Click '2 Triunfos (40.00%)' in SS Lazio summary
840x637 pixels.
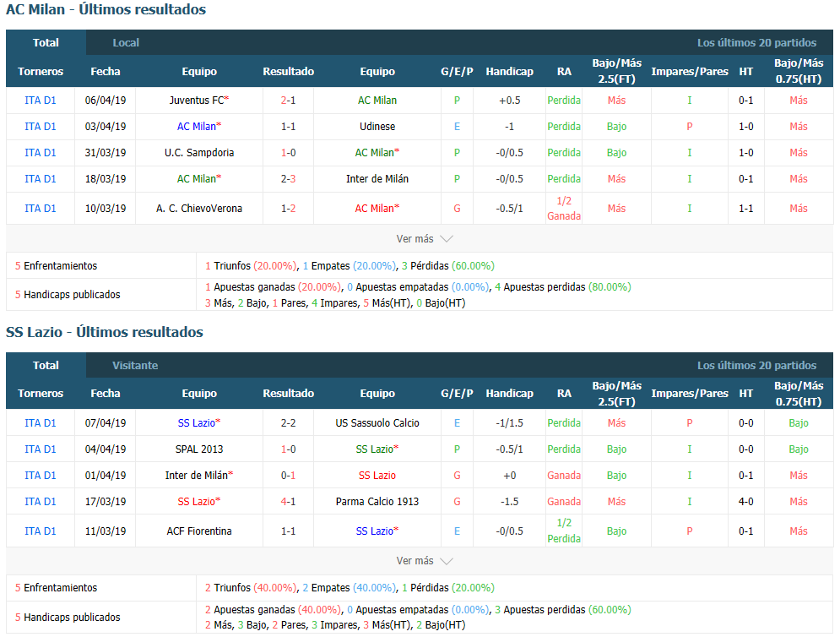click(252, 588)
